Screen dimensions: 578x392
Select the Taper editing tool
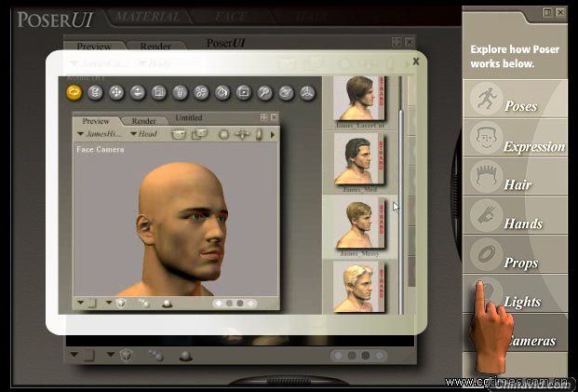click(x=181, y=92)
